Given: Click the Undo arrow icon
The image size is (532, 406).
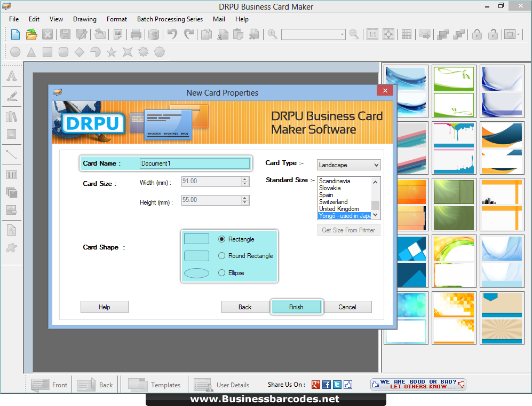Looking at the screenshot, I should coord(172,34).
